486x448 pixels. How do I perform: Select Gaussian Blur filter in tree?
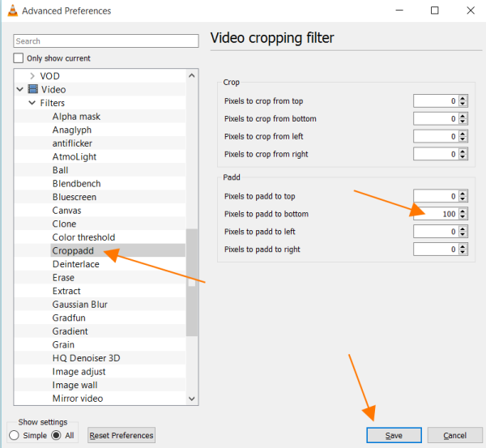[x=80, y=305]
